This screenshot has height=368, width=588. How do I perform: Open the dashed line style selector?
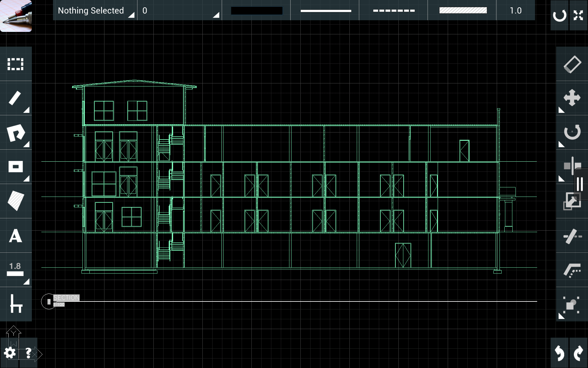tap(394, 11)
